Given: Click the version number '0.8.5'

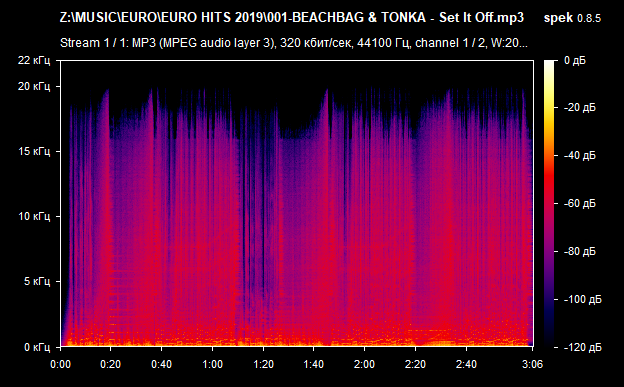Looking at the screenshot, I should point(589,18).
